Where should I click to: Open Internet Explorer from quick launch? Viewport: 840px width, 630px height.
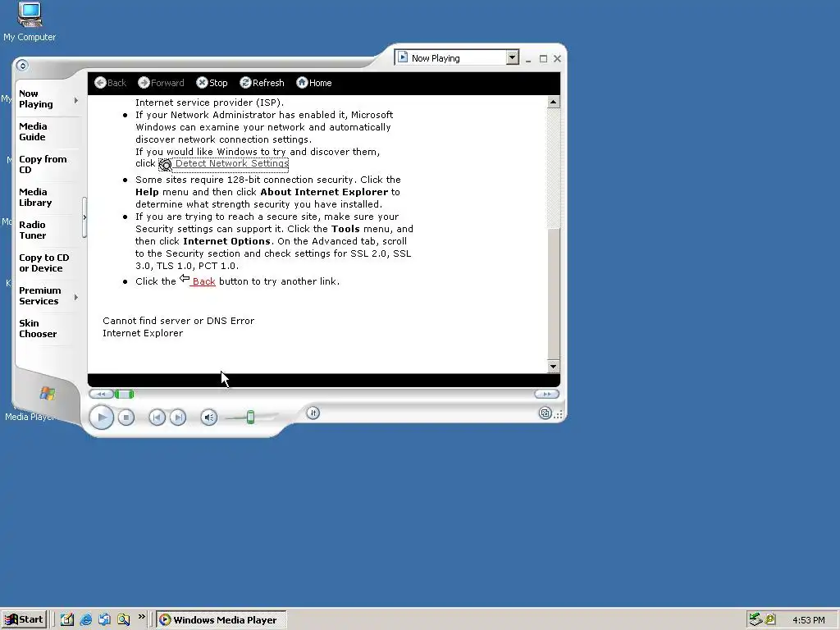click(85, 620)
